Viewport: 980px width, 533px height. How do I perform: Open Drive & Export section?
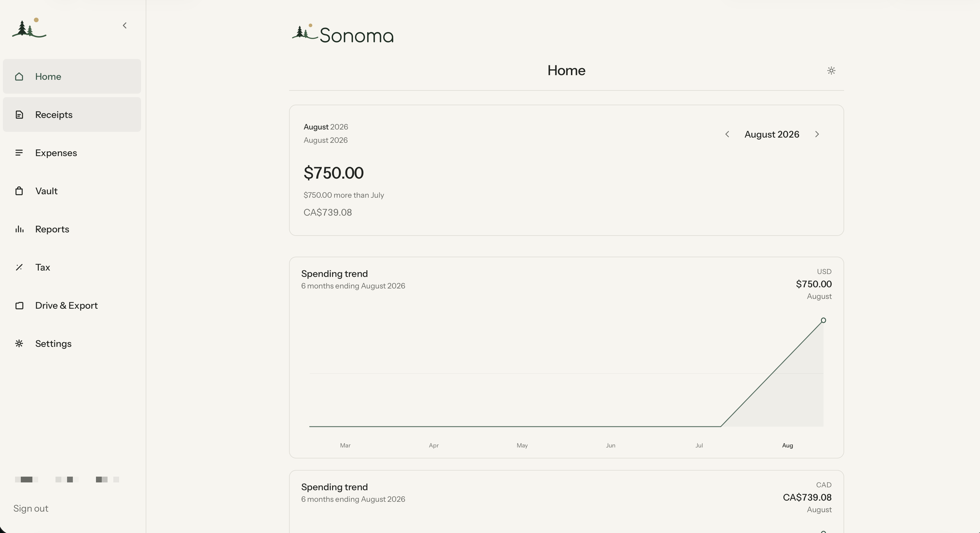72,306
